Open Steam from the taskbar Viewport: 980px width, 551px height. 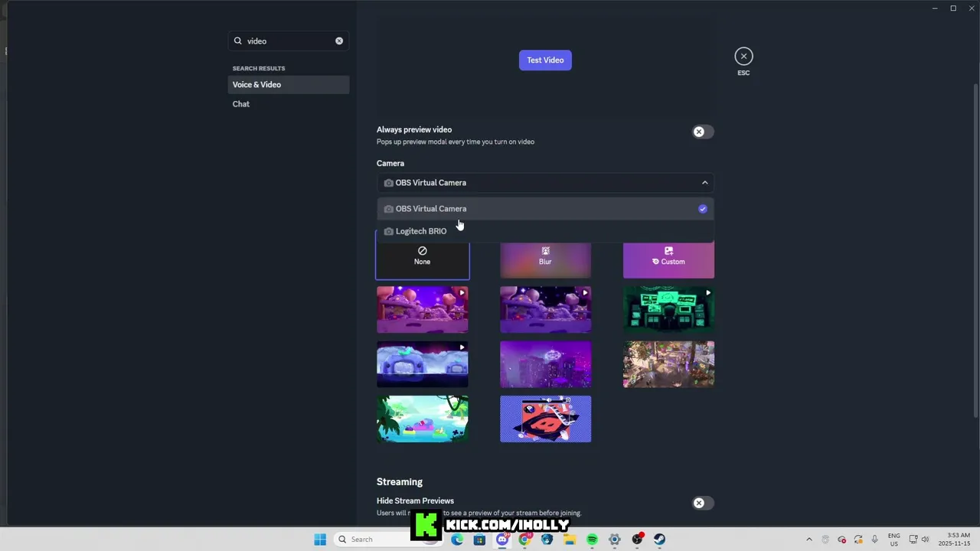659,540
